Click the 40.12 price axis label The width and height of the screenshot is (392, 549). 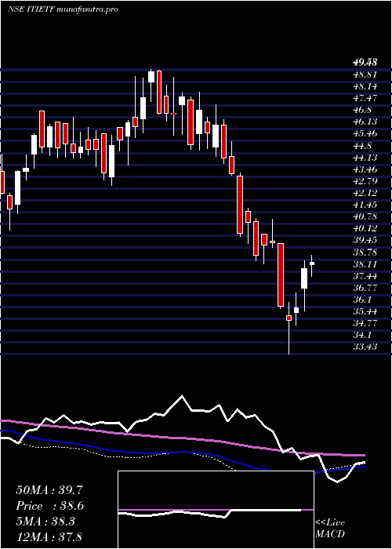365,229
